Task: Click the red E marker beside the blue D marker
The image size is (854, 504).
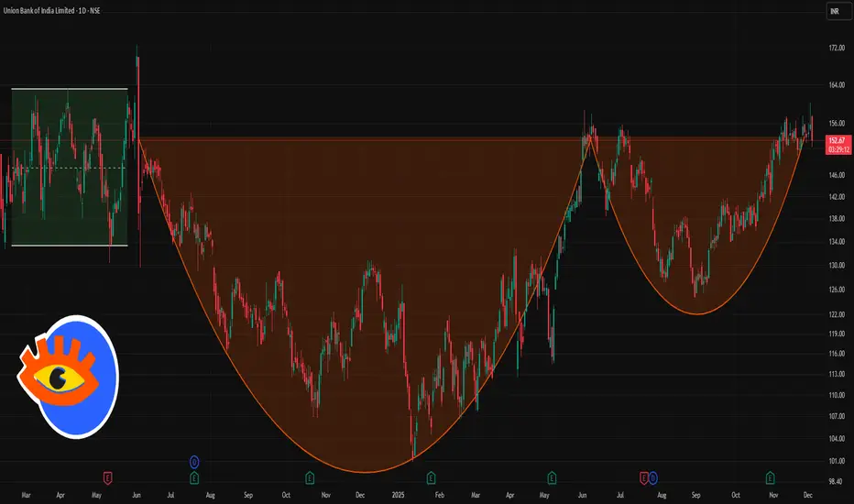Action: click(x=643, y=478)
